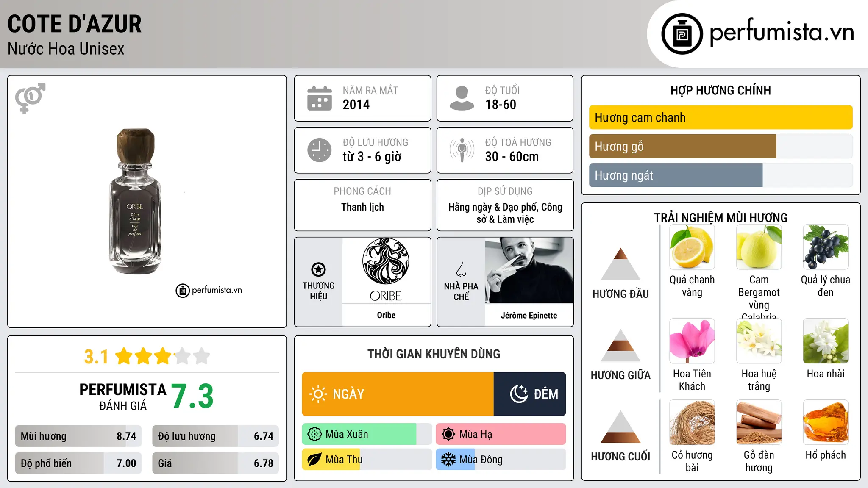Click the star badge icon above Thương hiệu
868x488 pixels.
[x=318, y=269]
